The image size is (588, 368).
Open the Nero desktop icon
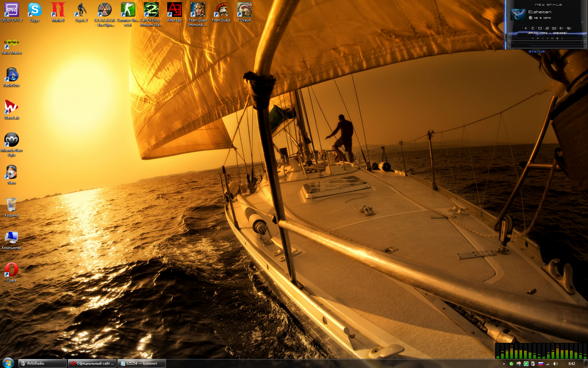[11, 173]
